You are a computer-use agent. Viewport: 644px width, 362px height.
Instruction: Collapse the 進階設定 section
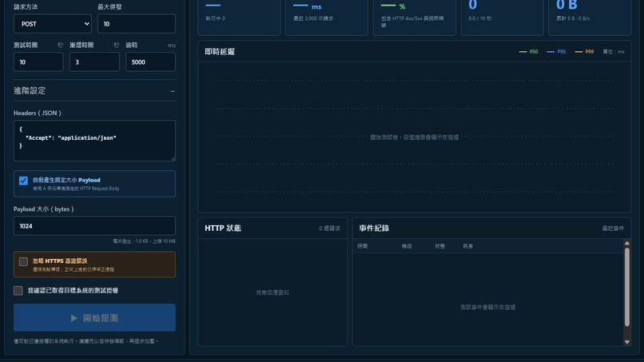point(94,90)
